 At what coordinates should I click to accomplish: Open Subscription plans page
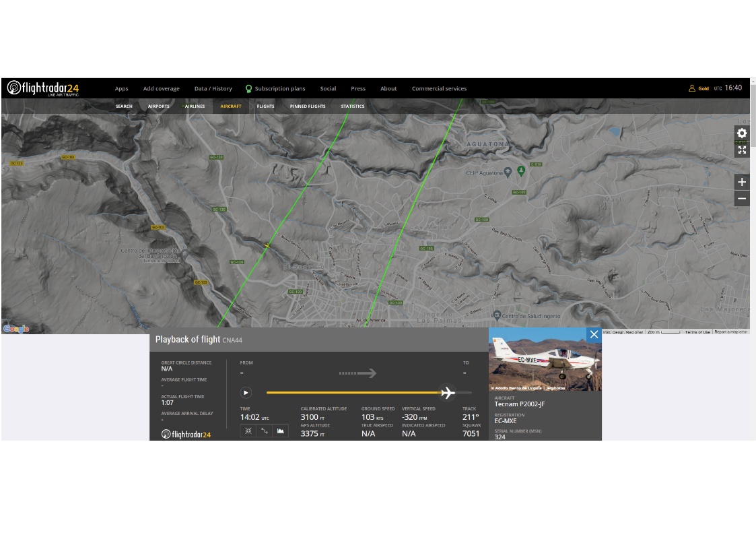[x=279, y=89]
